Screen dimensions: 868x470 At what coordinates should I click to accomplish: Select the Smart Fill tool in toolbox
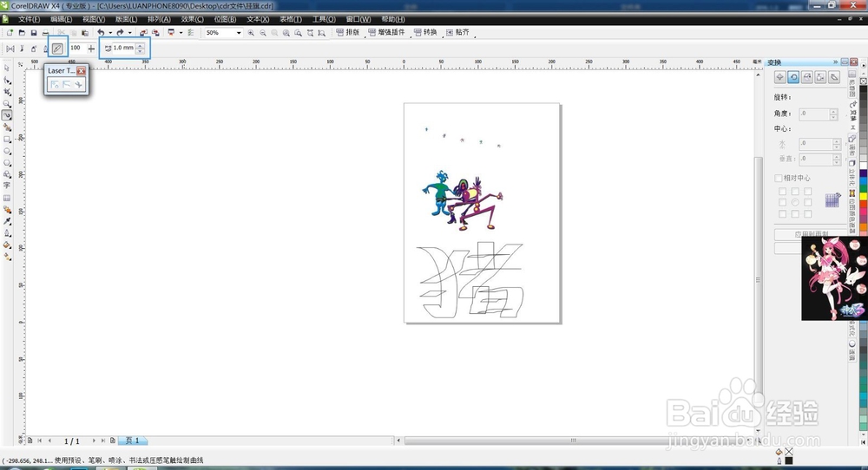[7, 127]
